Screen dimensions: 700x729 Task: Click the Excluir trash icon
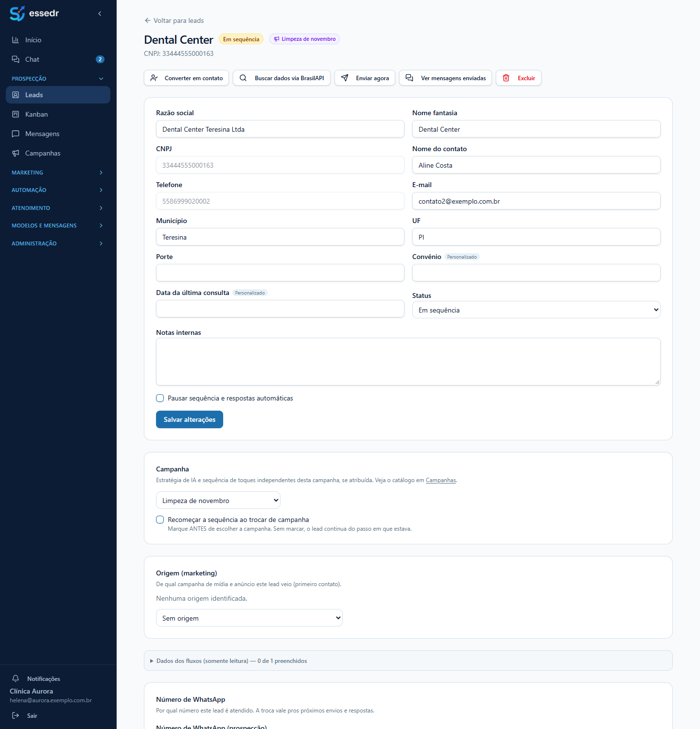506,78
